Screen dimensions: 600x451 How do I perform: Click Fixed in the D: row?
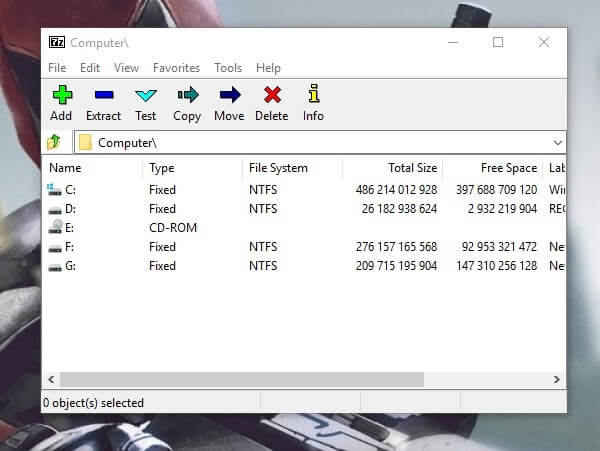pyautogui.click(x=162, y=209)
